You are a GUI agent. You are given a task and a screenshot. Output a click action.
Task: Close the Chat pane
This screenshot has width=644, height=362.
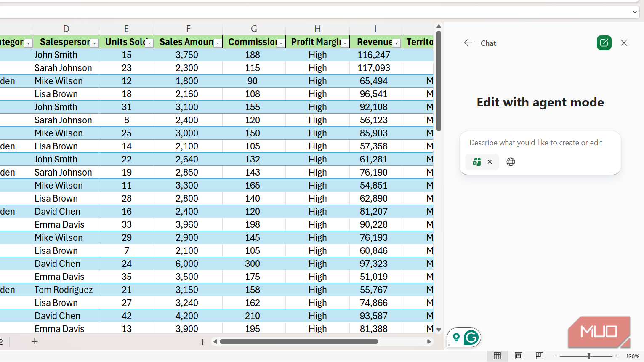coord(624,43)
